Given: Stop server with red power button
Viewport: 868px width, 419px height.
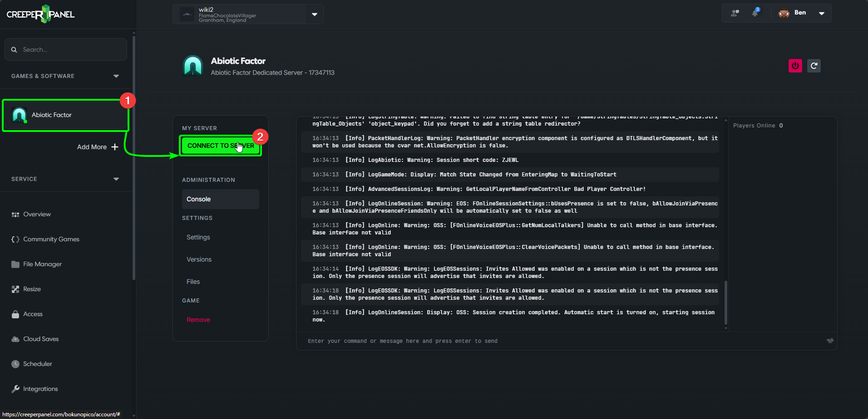Looking at the screenshot, I should click(x=795, y=66).
